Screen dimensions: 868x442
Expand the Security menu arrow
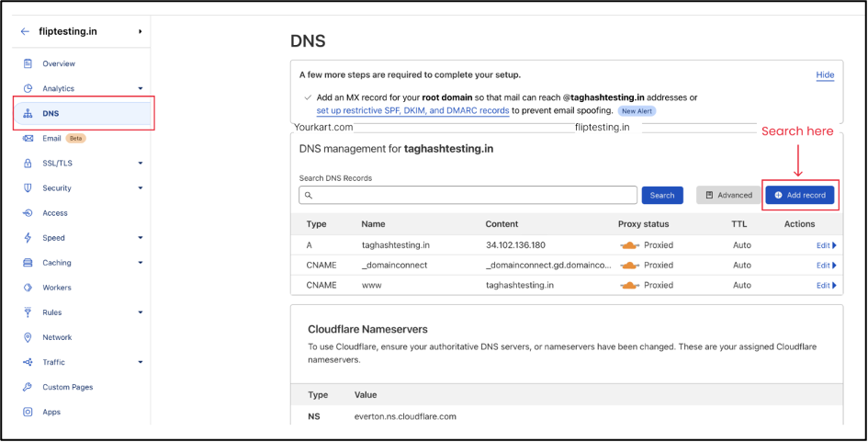coord(140,187)
